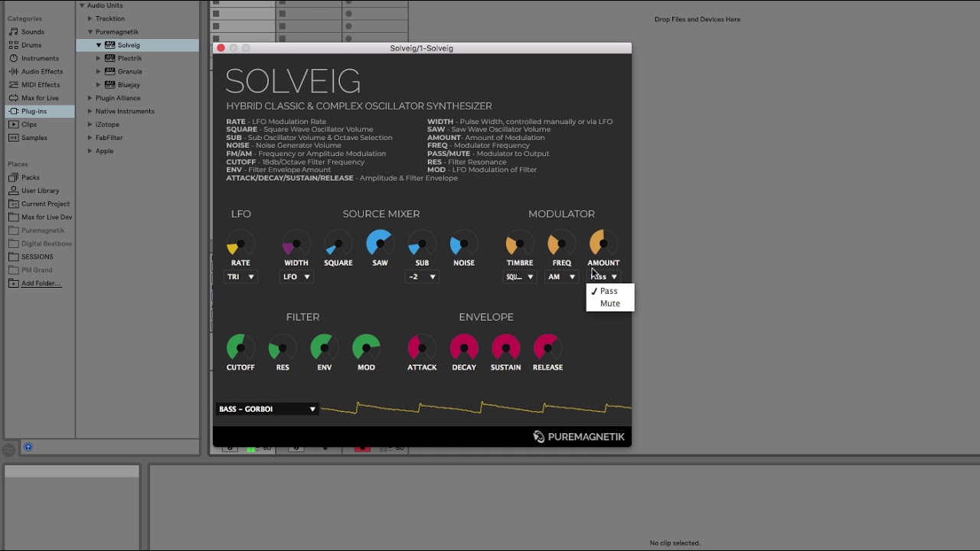Choose Pass in the modulator menu
The image size is (980, 551).
tap(610, 291)
